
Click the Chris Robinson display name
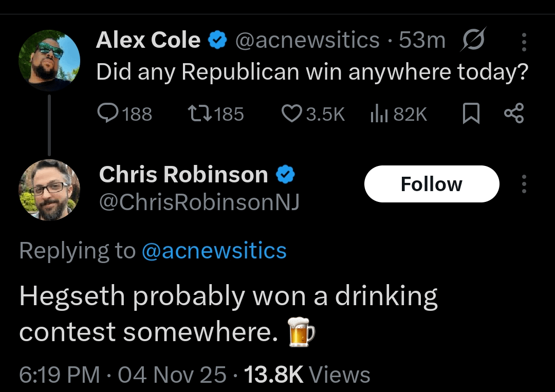pyautogui.click(x=183, y=175)
